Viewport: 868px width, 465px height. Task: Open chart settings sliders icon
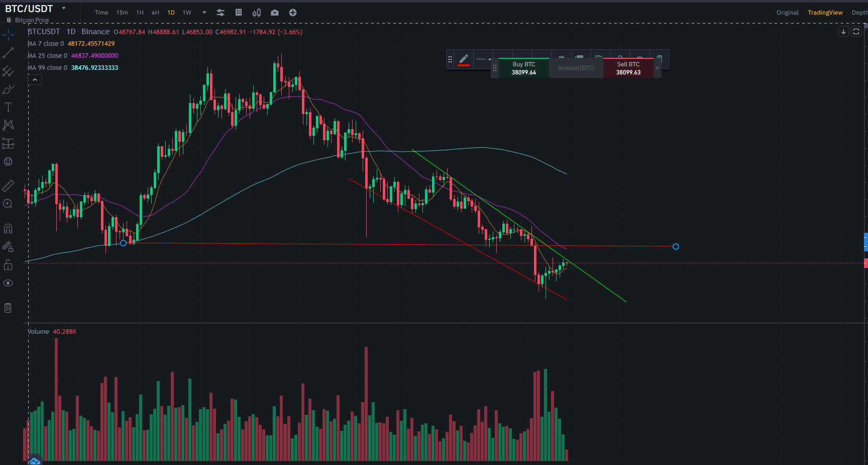221,13
